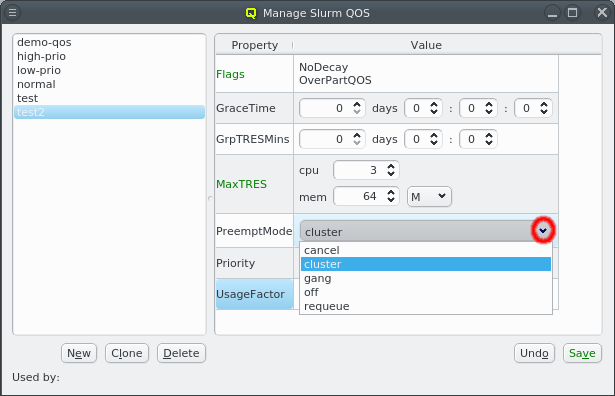This screenshot has height=396, width=615.
Task: Click the New button
Action: pos(79,353)
